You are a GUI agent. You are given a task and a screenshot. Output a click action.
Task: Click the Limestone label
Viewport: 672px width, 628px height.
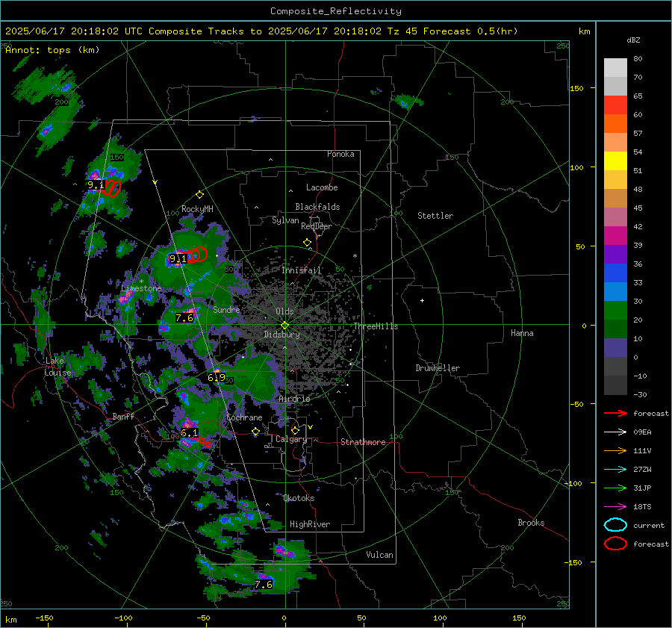(x=141, y=288)
